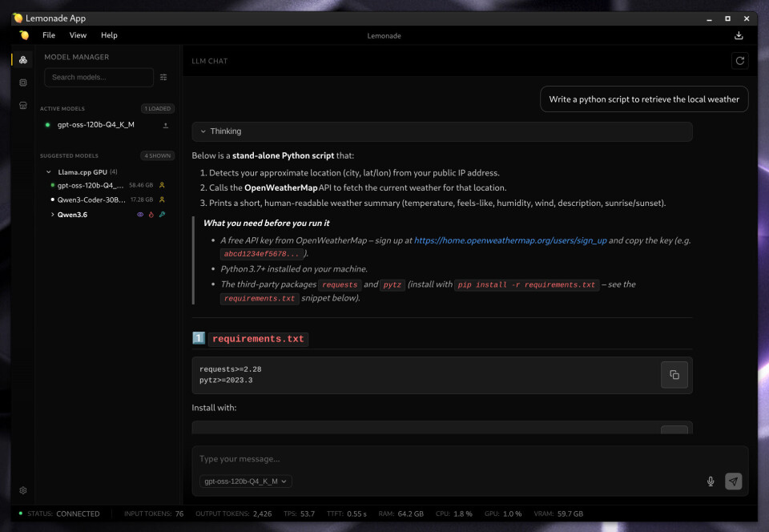769x532 pixels.
Task: Click the flame icon for Qwen3.6
Action: (151, 214)
